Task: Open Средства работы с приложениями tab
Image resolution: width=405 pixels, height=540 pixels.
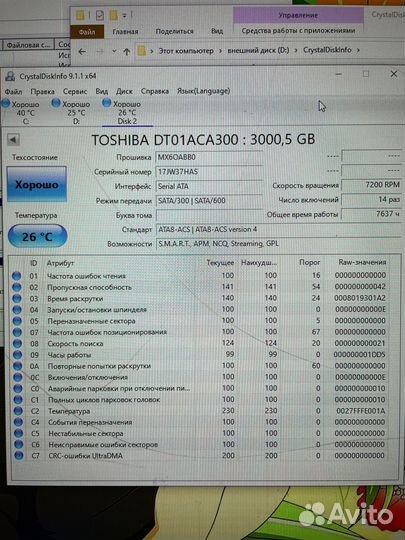Action: tap(298, 31)
